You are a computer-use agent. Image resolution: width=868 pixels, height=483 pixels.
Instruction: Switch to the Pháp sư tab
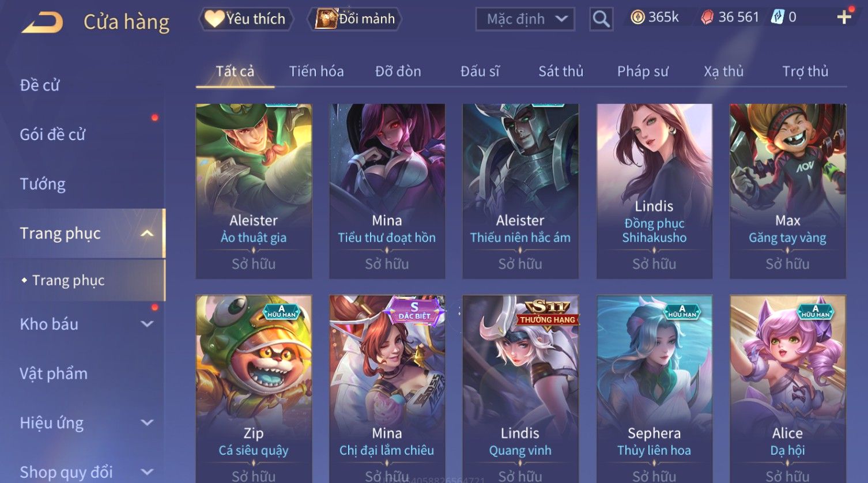[643, 71]
